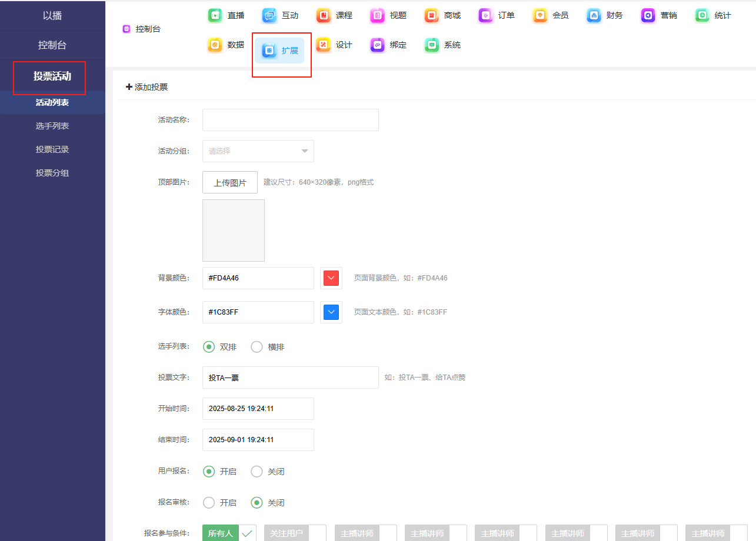Image resolution: width=756 pixels, height=541 pixels.
Task: Open the 财务 (Finance) icon
Action: [x=594, y=16]
